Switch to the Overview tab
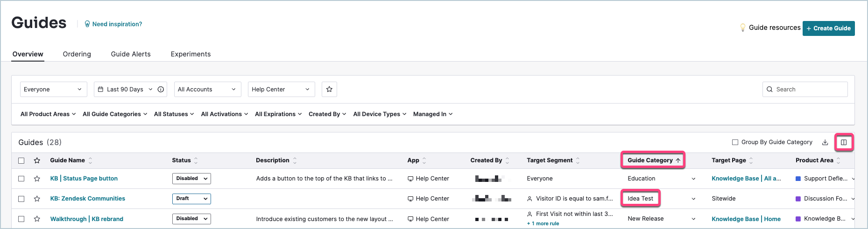The height and width of the screenshot is (229, 868). point(28,54)
